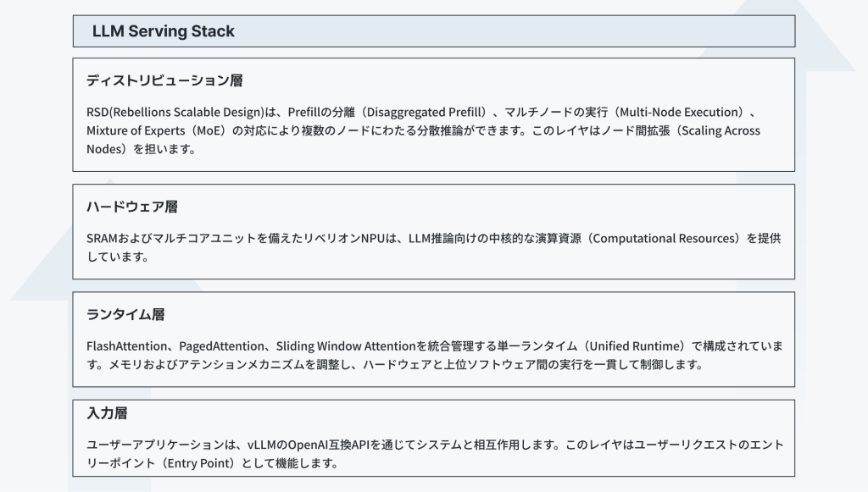
Task: Click the "Disaggregated Prefill" term
Action: point(424,112)
